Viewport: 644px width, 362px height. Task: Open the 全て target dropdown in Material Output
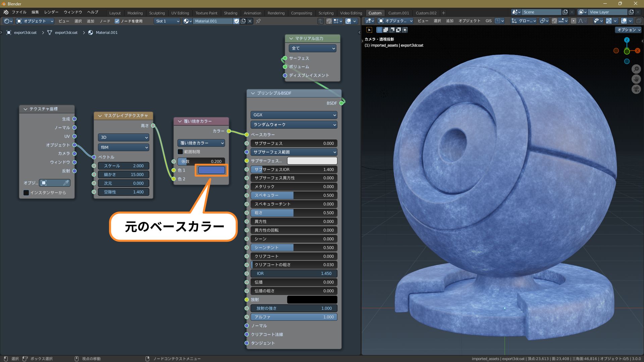tap(312, 48)
